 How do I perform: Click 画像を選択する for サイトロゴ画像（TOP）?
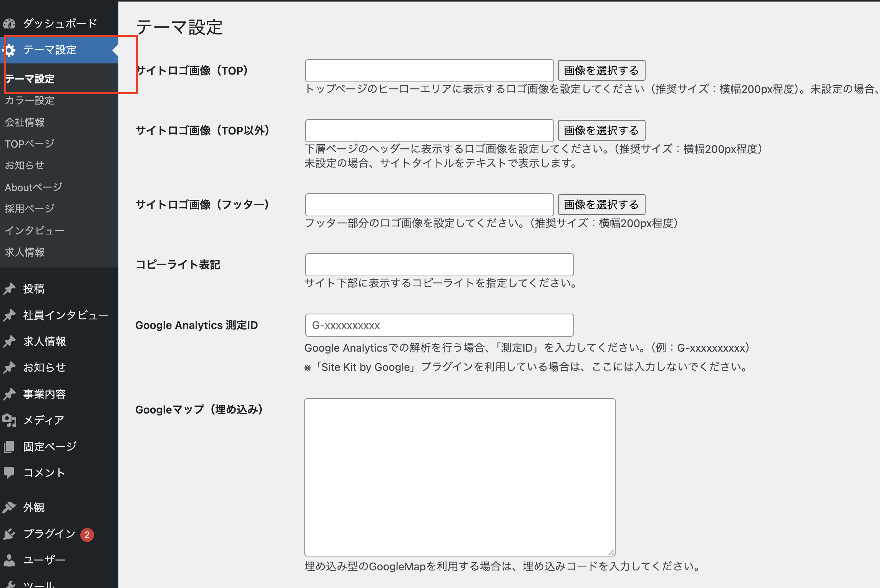601,70
